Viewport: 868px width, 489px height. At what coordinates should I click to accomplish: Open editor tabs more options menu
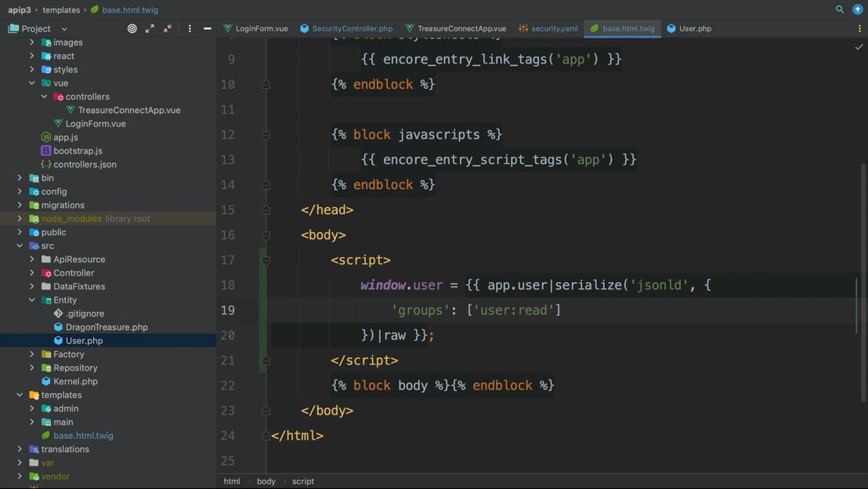859,28
